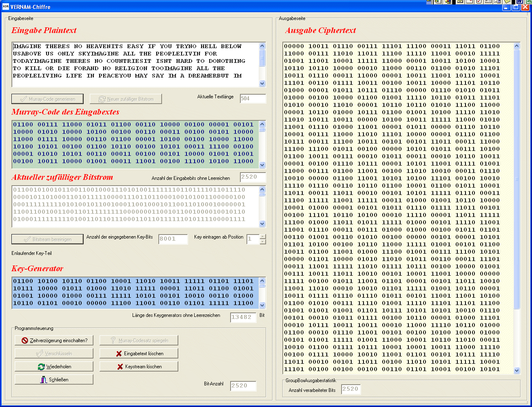Viewport: 532px width, 407px height.
Task: Decrease key position with stepper down arrow
Action: (x=263, y=241)
